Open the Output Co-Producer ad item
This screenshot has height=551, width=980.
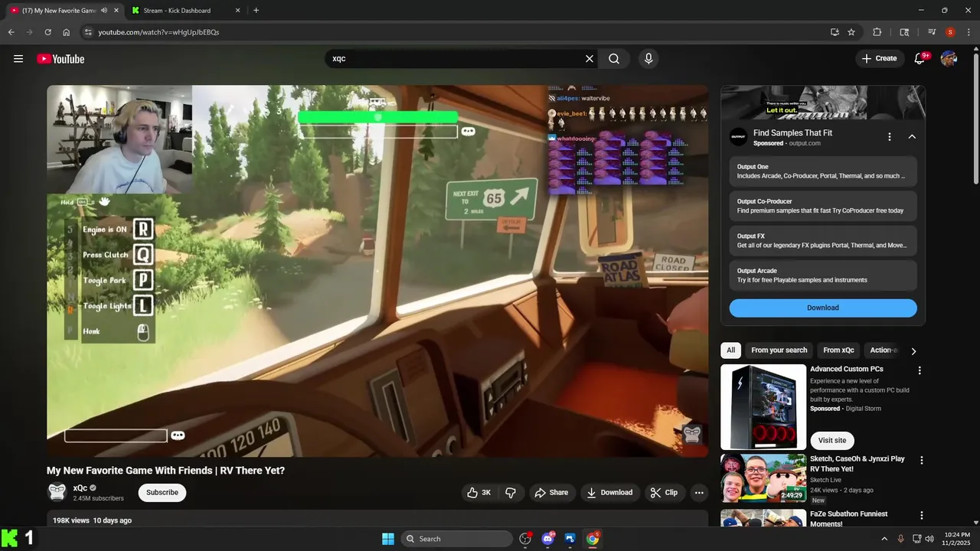(x=823, y=206)
